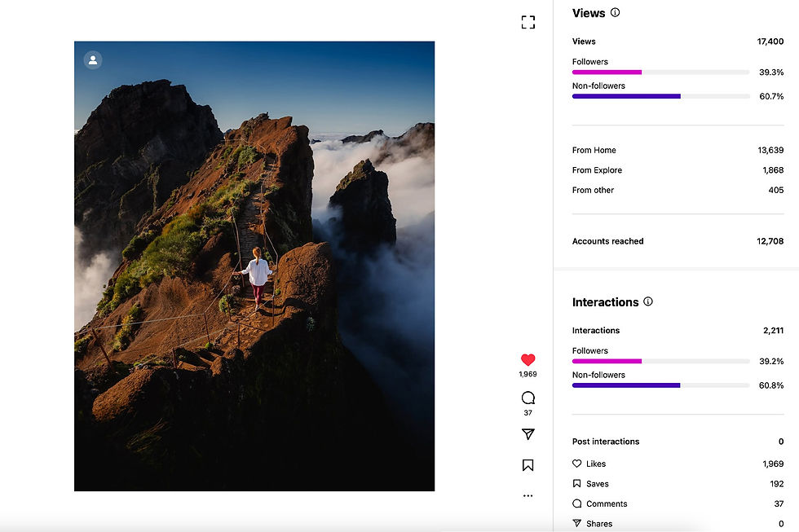799x532 pixels.
Task: Click the tagged people icon on photo
Action: click(93, 60)
